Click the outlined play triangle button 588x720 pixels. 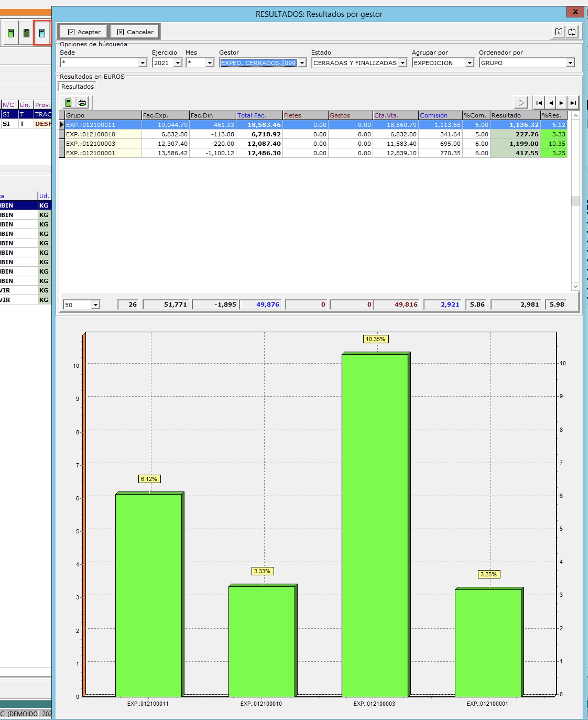point(521,103)
